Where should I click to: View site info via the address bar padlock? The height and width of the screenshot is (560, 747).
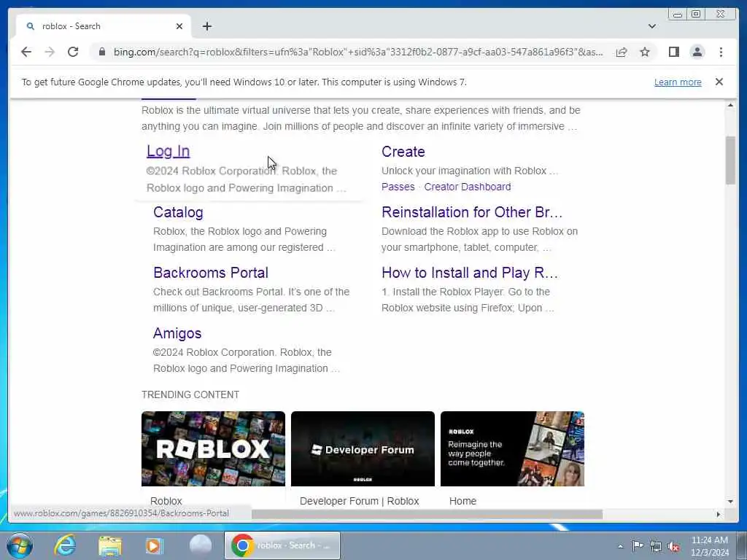coord(102,52)
